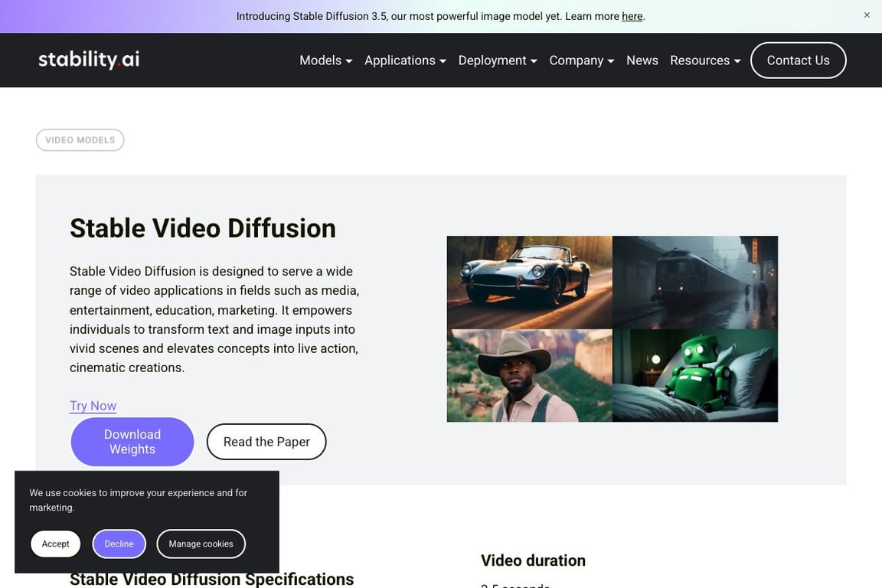
Task: Click the Stable Video Diffusion description paragraph
Action: [214, 319]
